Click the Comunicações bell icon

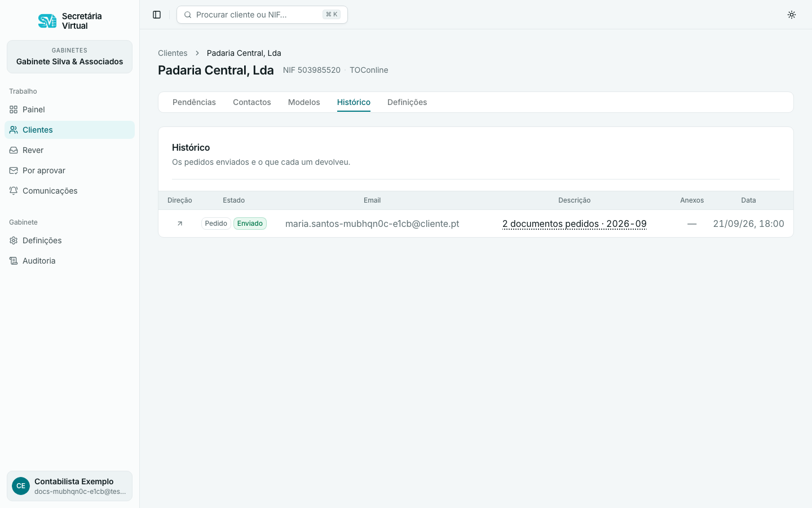pos(14,191)
